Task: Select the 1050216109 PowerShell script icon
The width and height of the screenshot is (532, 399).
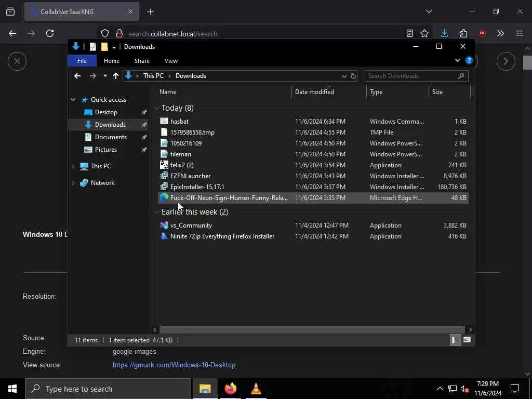Action: [164, 143]
